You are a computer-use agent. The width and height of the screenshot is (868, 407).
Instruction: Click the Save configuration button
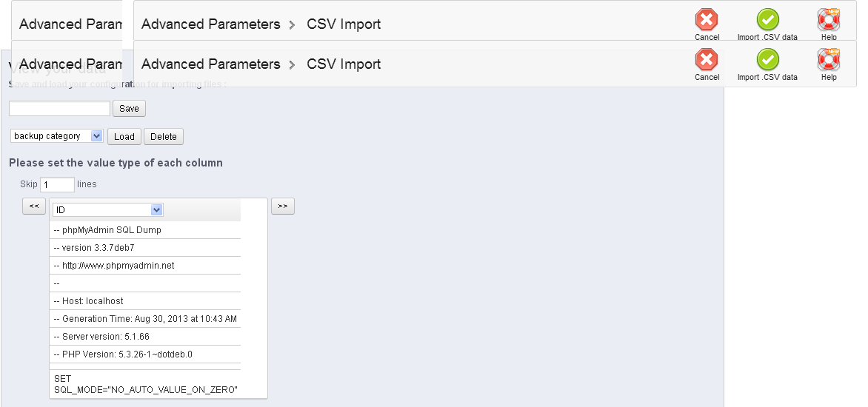coord(129,109)
